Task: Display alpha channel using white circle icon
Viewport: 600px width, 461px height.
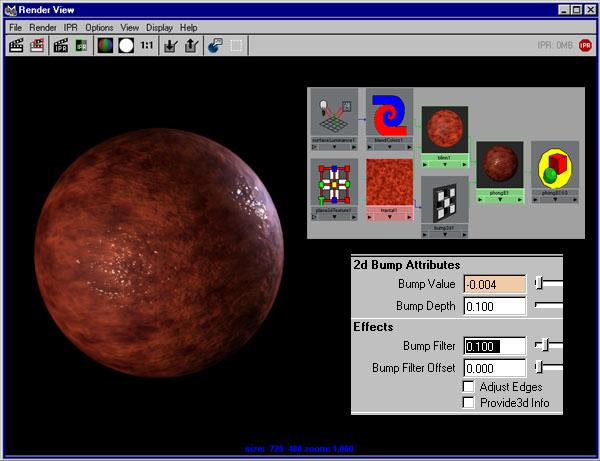Action: coord(126,46)
